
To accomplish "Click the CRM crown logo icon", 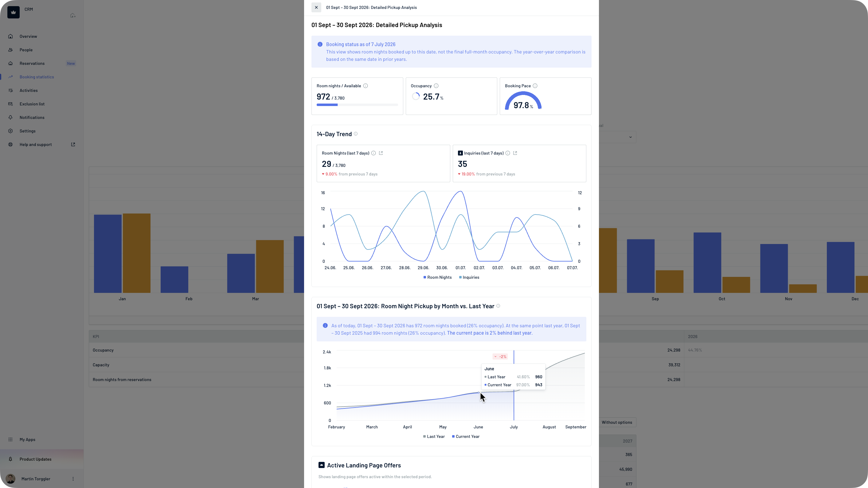I will [x=14, y=12].
